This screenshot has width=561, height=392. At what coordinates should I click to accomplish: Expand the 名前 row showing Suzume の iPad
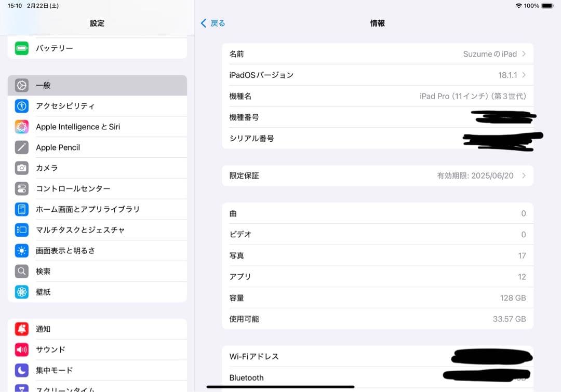(378, 53)
